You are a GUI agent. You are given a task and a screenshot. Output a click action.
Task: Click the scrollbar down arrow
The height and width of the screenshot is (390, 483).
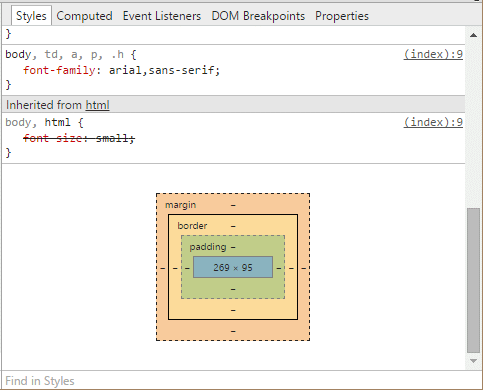pos(473,361)
